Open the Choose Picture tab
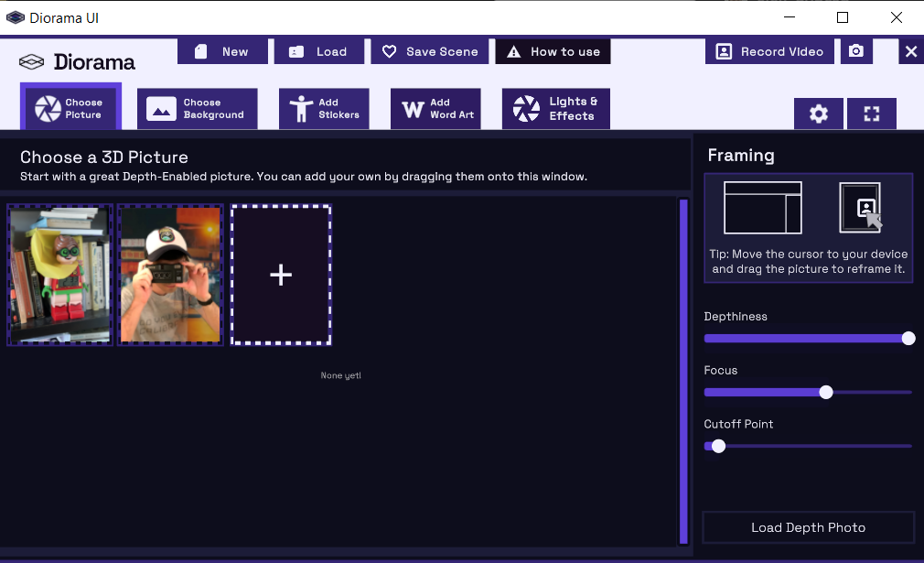This screenshot has height=563, width=924. point(70,109)
